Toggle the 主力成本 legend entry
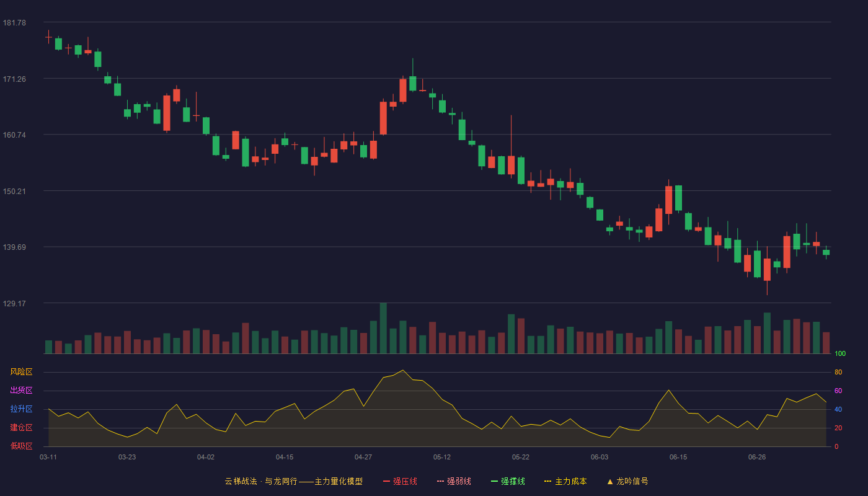 click(x=565, y=481)
